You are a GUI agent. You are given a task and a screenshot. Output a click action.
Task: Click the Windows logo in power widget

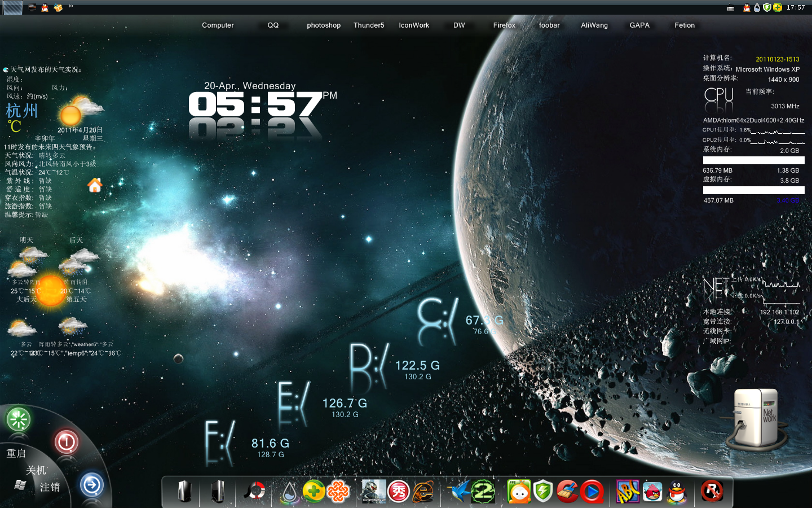pos(20,485)
